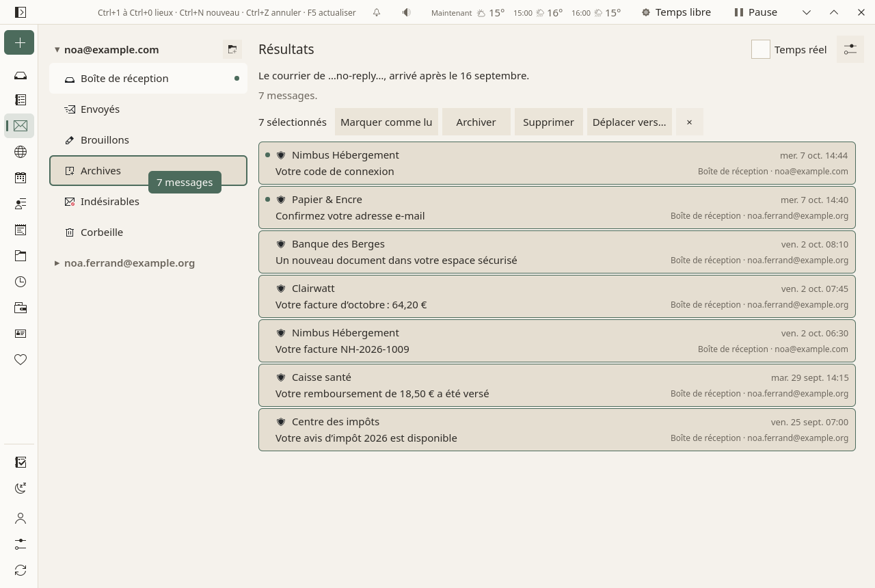The image size is (875, 588).
Task: Click the top bar up-chevron
Action: (834, 12)
